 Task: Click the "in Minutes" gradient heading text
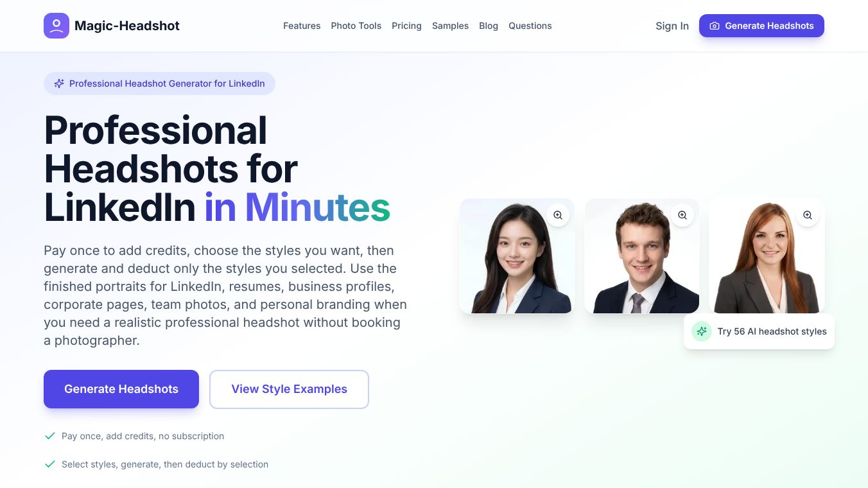click(297, 207)
